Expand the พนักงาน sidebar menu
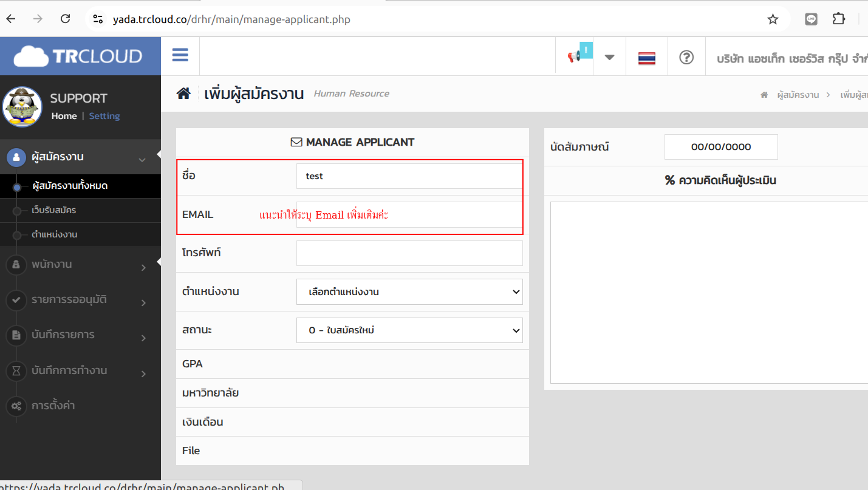Screen dimensions: 868x490 [80, 264]
